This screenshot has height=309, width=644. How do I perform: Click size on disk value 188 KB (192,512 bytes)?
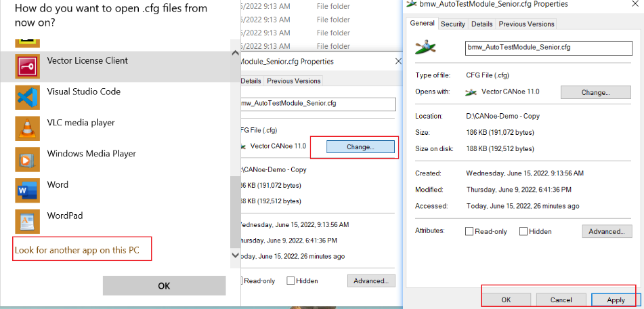click(x=500, y=149)
